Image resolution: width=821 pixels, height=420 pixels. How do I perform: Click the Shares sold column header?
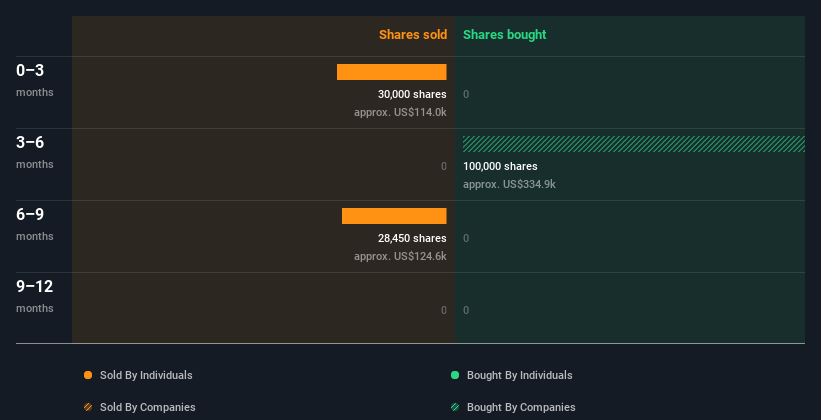(x=412, y=35)
